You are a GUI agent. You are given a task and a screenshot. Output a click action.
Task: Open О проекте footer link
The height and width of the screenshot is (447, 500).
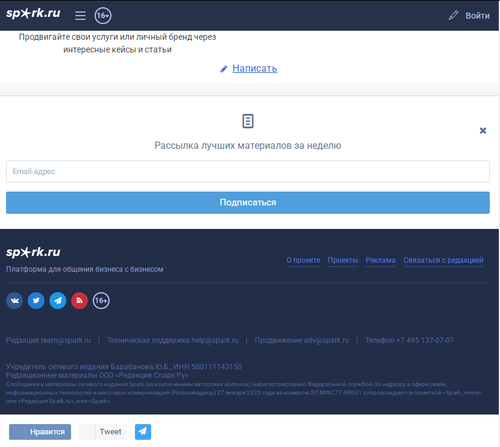[303, 260]
